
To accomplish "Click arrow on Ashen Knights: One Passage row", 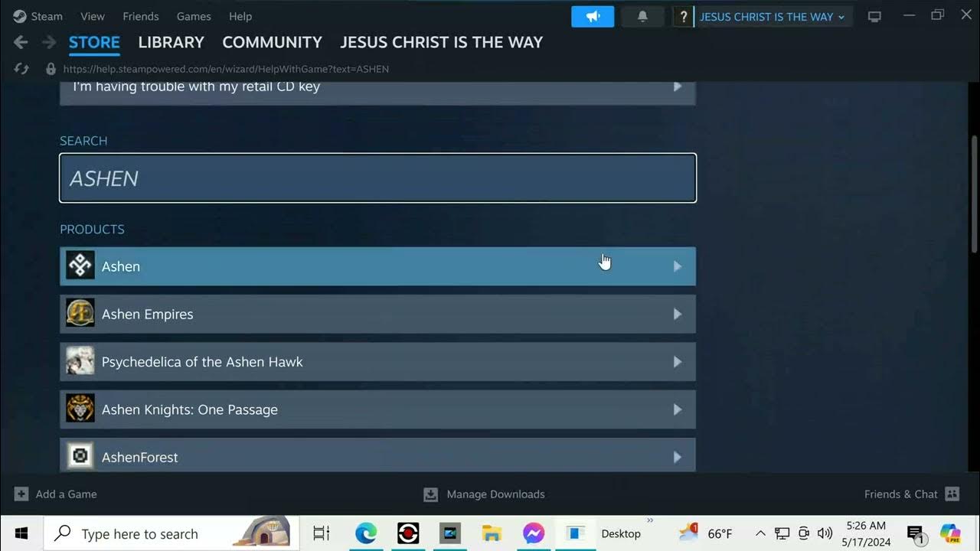I will [x=678, y=409].
